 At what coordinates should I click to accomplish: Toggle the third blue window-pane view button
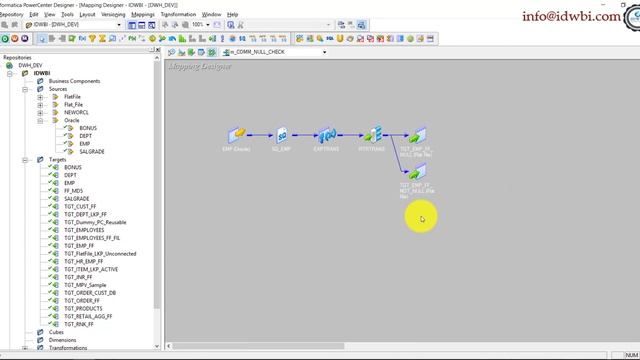point(151,25)
